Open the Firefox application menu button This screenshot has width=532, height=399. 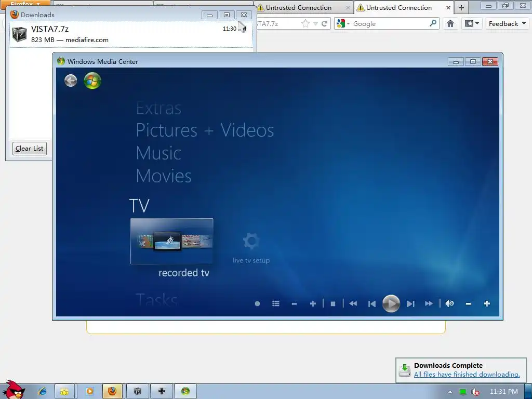click(x=25, y=4)
